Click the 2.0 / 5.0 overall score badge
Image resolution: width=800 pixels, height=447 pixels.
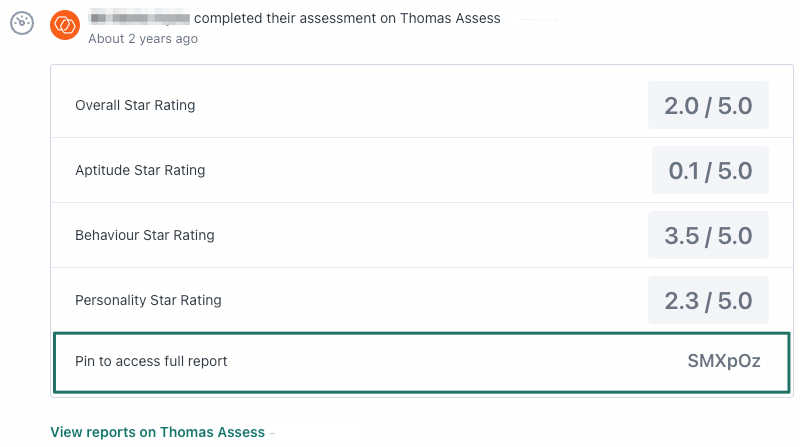click(708, 105)
